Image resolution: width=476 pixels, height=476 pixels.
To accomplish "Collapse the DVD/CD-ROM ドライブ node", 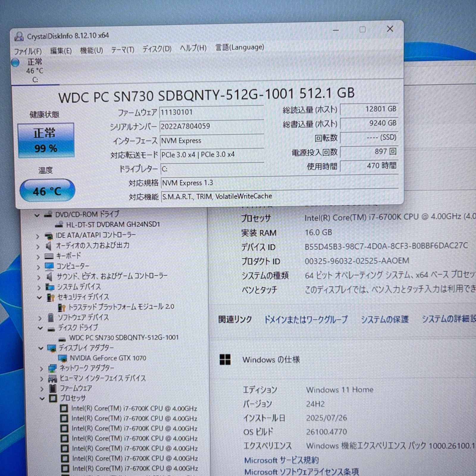I will pyautogui.click(x=37, y=215).
